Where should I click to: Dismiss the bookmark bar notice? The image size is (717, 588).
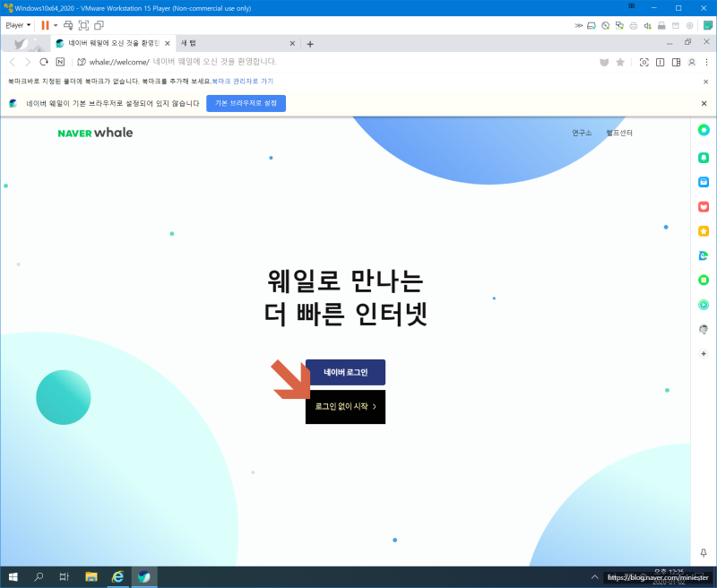pos(705,82)
